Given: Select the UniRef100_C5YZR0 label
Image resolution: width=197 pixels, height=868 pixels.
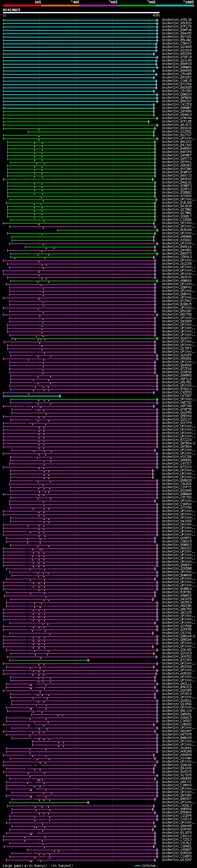Looking at the screenshot, I should pos(177,91).
